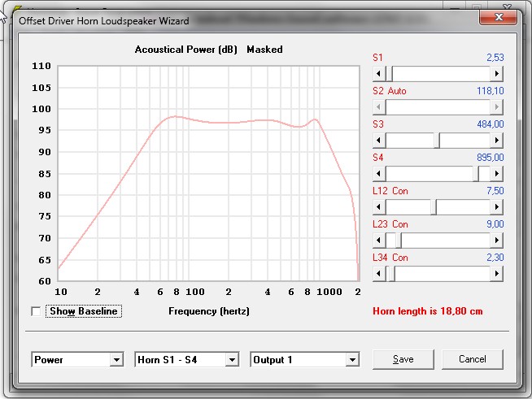Viewport: 532px width, 399px height.
Task: Click the L34 Con value 2,30
Action: pos(495,258)
